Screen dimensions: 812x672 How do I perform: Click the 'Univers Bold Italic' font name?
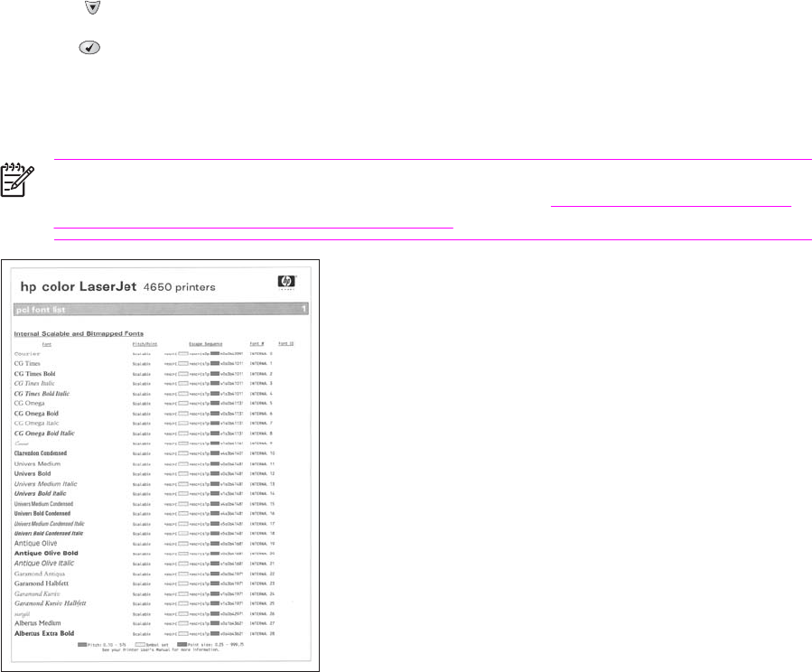tap(40, 494)
